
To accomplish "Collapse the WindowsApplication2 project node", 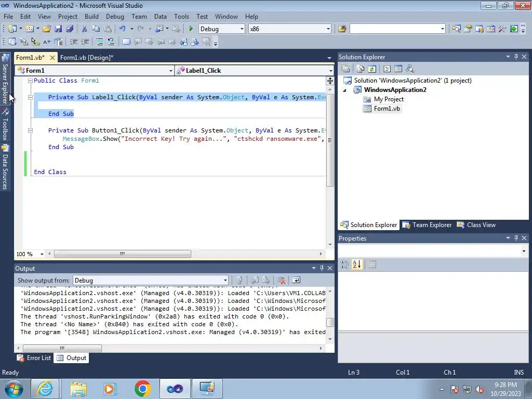I will tap(345, 90).
